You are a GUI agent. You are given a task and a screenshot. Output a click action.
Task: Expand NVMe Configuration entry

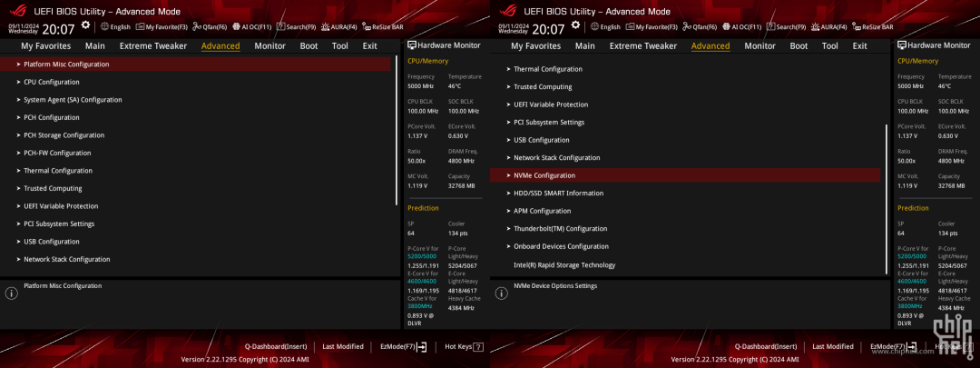coord(686,175)
